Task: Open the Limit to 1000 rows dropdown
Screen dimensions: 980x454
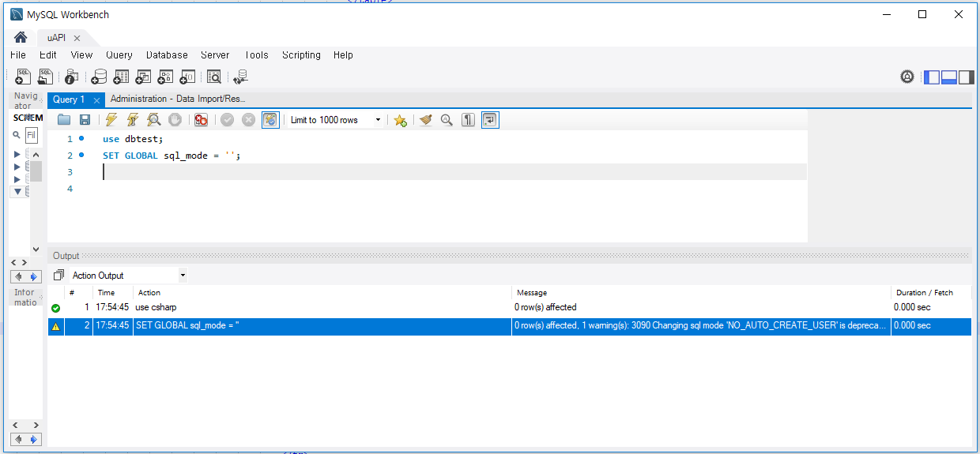Action: pos(378,120)
